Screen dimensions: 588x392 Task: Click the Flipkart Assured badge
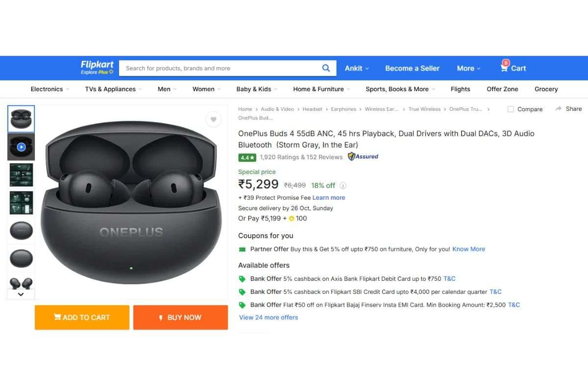363,157
